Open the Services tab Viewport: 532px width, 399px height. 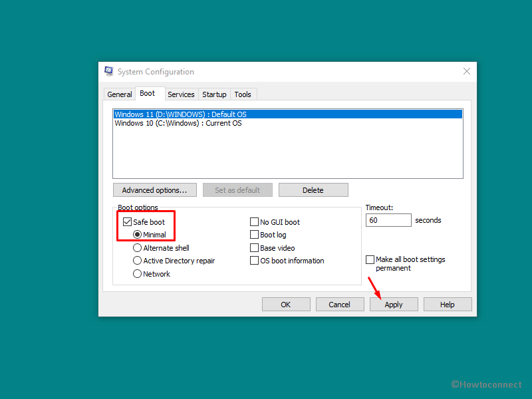pos(181,94)
